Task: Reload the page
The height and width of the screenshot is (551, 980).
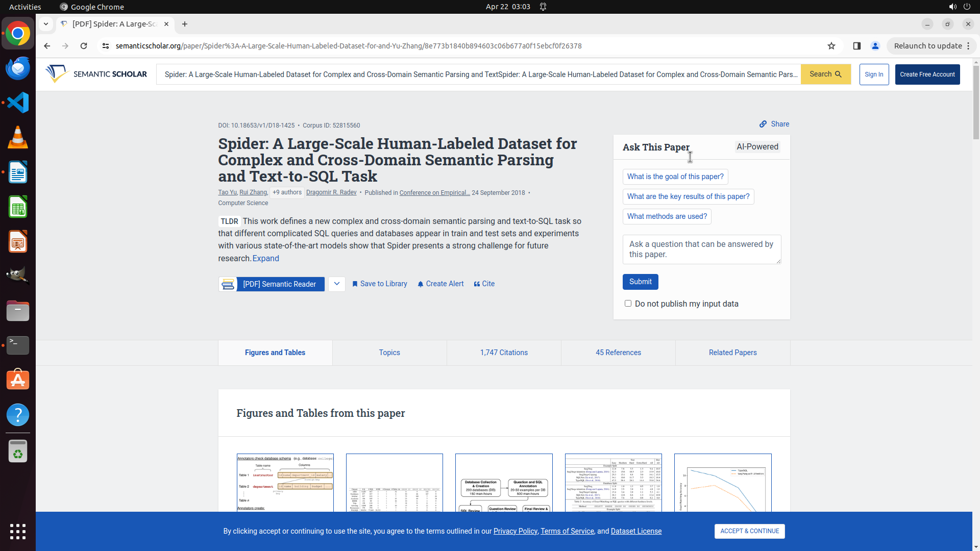Action: [x=84, y=46]
